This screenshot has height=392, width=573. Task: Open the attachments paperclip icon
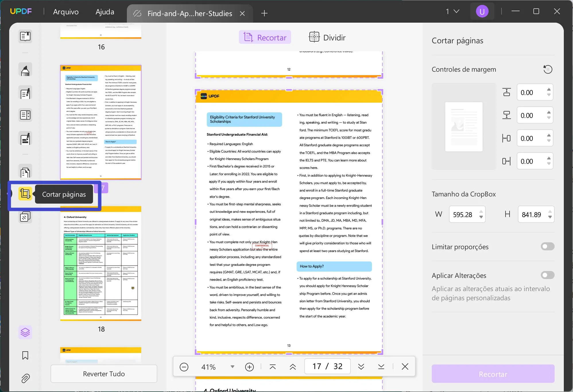coord(25,378)
